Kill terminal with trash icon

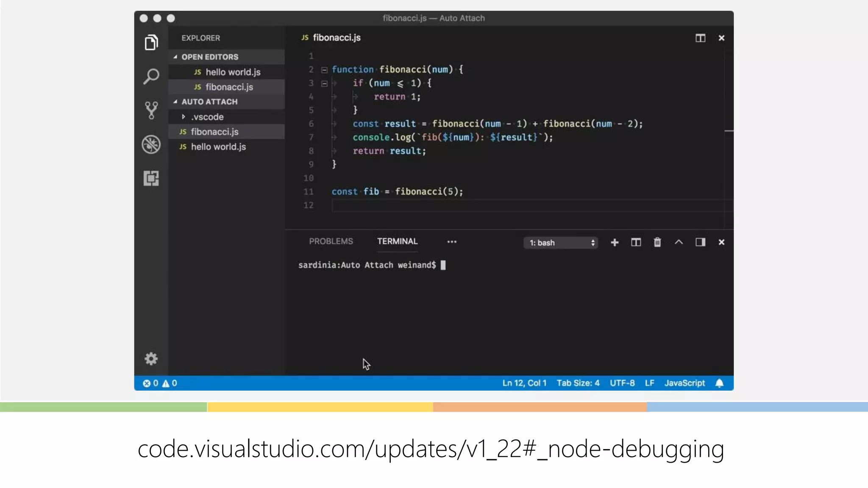pyautogui.click(x=657, y=242)
